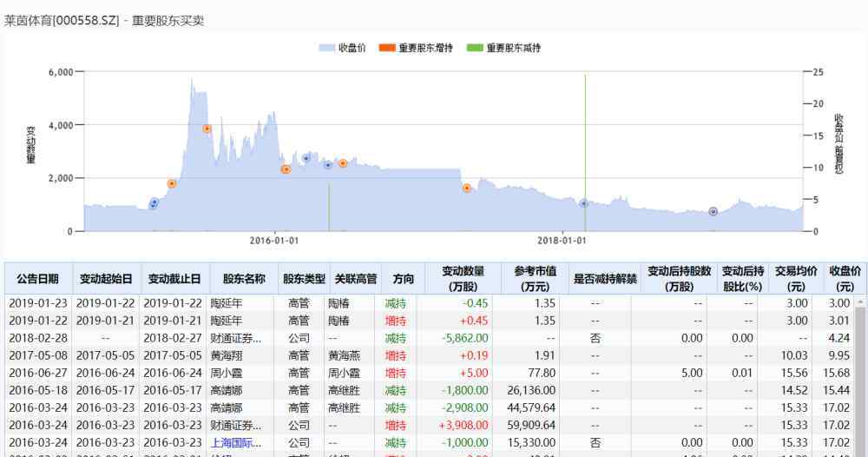Screen dimensions: 868x457
Task: Sort by 收盘价(元) table column header
Action: tap(845, 279)
